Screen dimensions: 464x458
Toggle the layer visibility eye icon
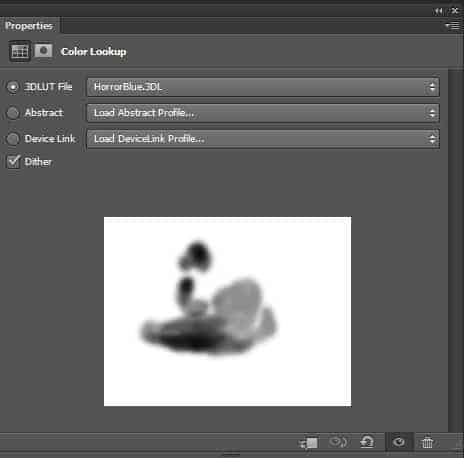click(x=399, y=442)
